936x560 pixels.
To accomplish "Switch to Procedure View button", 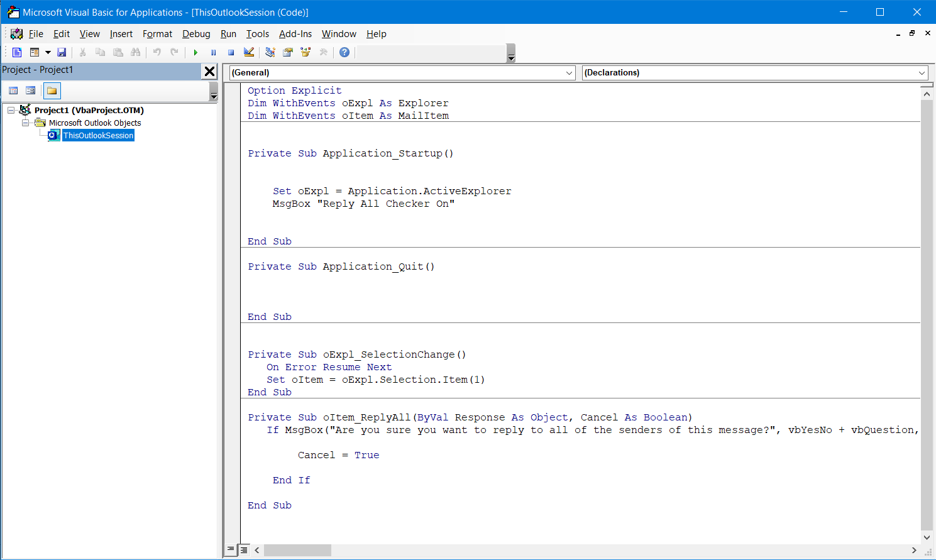I will 231,550.
